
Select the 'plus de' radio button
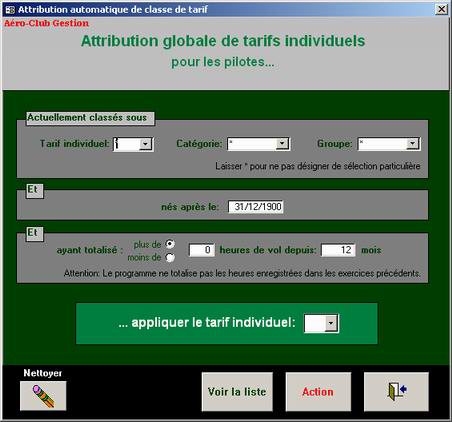pyautogui.click(x=170, y=244)
